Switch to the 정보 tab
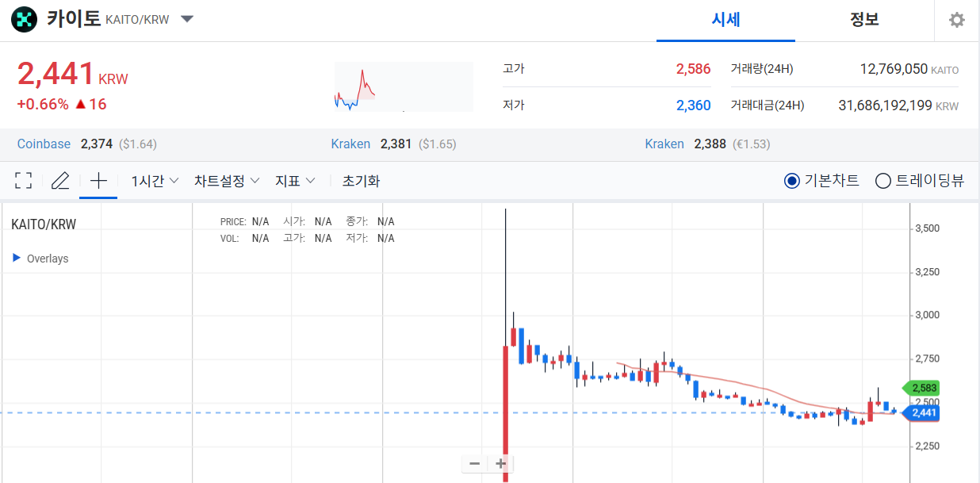Image resolution: width=980 pixels, height=483 pixels. pos(864,20)
